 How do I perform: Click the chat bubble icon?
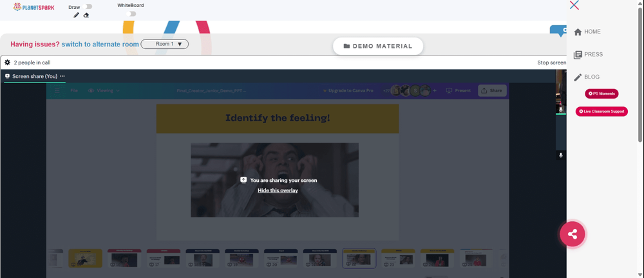(x=560, y=31)
